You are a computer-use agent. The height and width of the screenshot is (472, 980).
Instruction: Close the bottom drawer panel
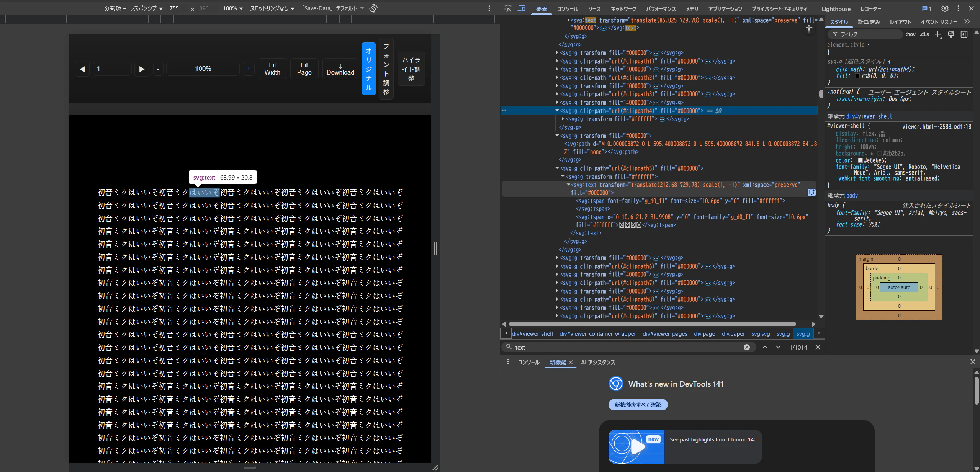(973, 362)
